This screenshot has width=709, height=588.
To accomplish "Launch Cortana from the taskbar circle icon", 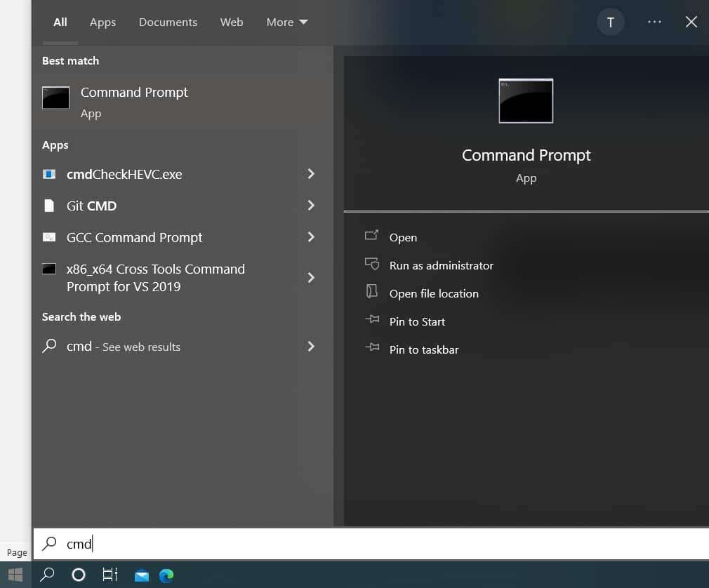I will pos(79,575).
